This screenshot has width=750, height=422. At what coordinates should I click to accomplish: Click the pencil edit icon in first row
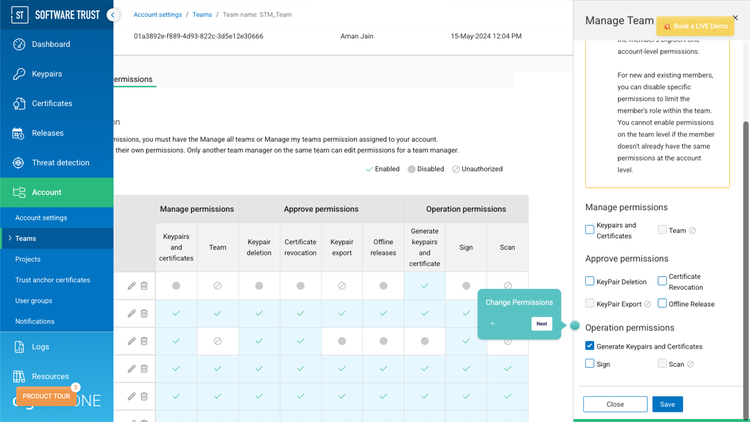[x=132, y=286]
